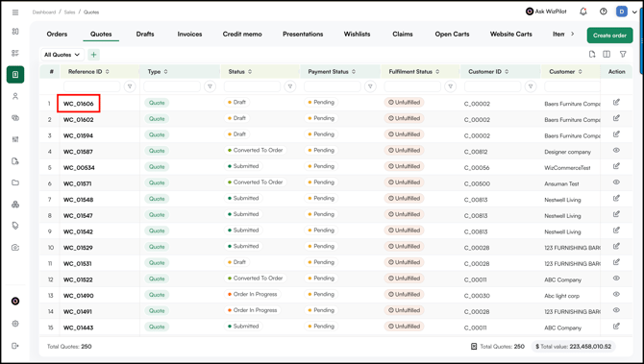Open filter options for Customer ID column
Viewport: 644px width, 364px height.
click(x=531, y=86)
